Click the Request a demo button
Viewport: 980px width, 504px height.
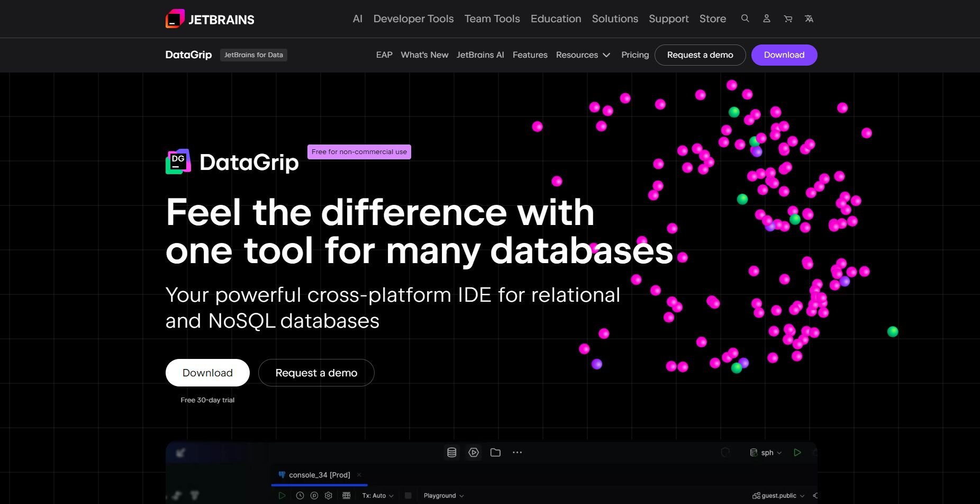pyautogui.click(x=316, y=372)
